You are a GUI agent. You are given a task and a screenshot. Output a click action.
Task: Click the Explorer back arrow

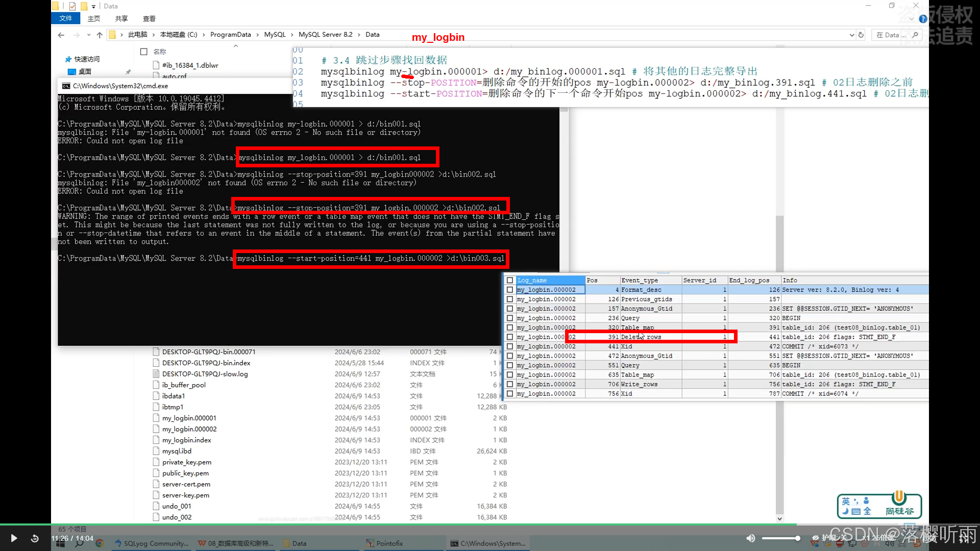click(x=61, y=35)
